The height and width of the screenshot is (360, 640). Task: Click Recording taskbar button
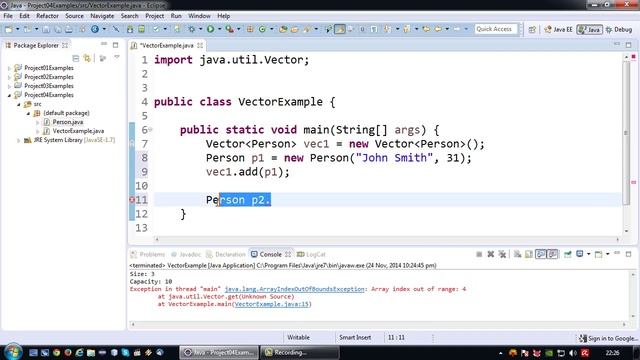[300, 352]
